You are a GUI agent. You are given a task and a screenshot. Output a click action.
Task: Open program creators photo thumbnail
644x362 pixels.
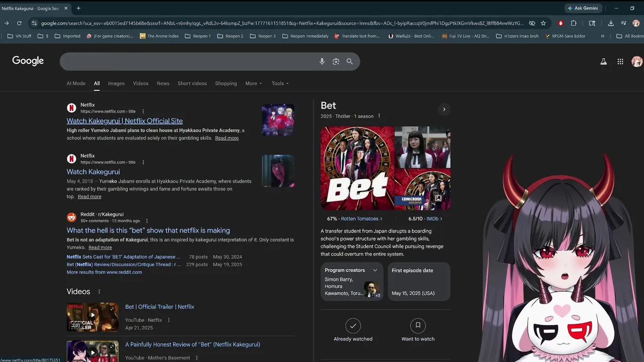click(x=372, y=289)
